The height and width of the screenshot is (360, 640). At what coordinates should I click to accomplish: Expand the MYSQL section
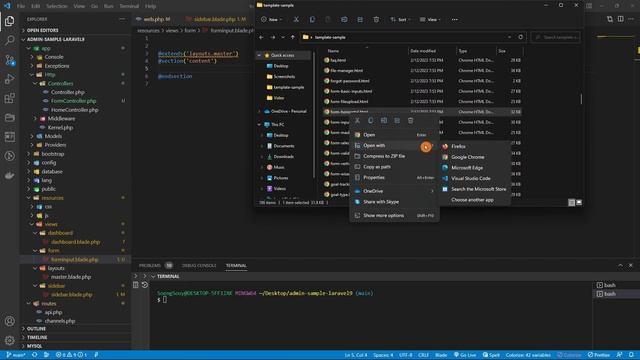click(34, 346)
